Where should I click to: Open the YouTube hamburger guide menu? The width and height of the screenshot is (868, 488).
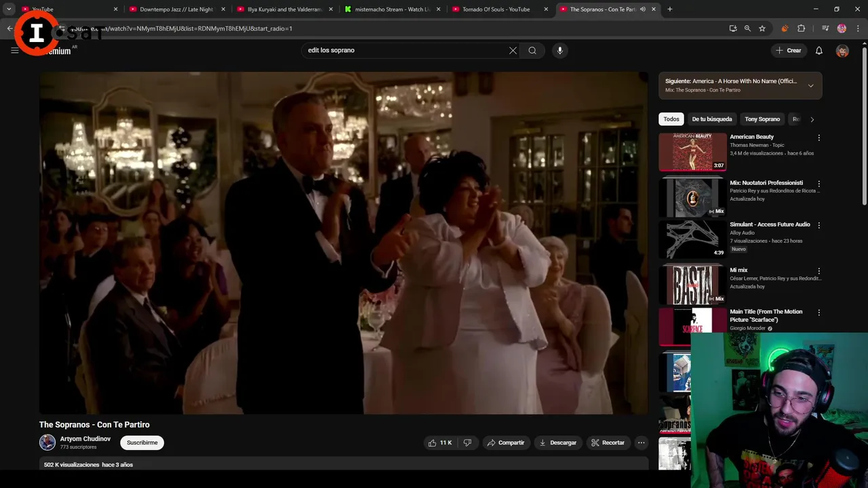[x=14, y=50]
